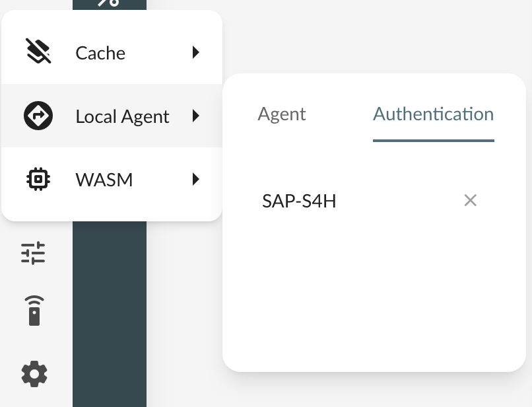Expand the Local Agent submenu arrow
The height and width of the screenshot is (407, 532).
pyautogui.click(x=195, y=116)
